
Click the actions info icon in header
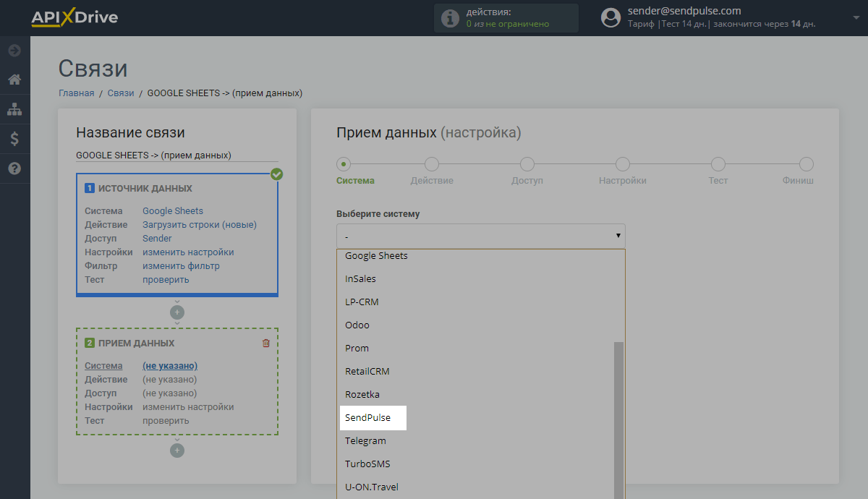click(450, 18)
